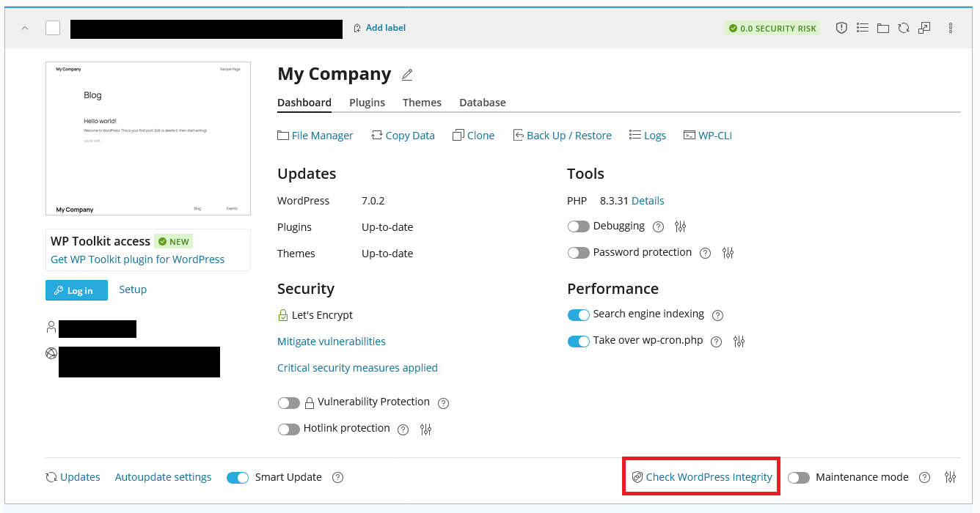
Task: Toggle Password protection switch
Action: click(x=579, y=253)
